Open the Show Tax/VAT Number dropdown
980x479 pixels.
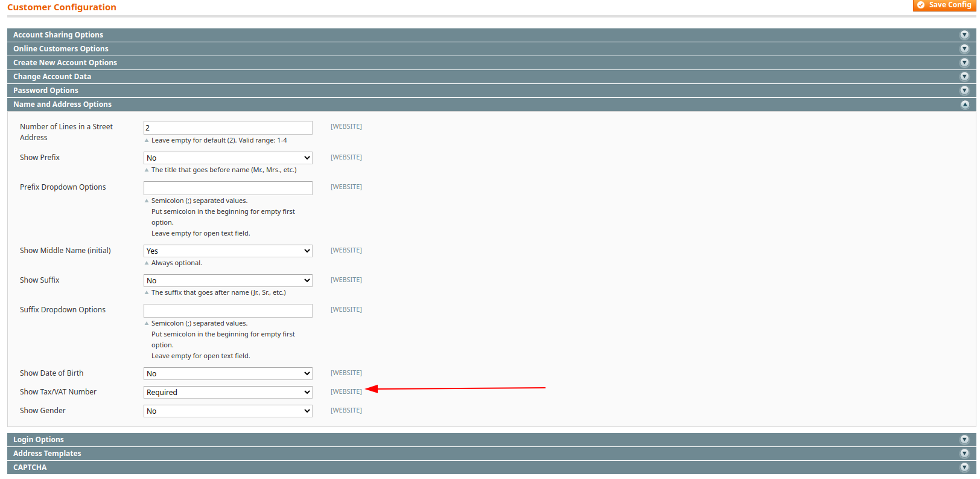click(x=228, y=392)
